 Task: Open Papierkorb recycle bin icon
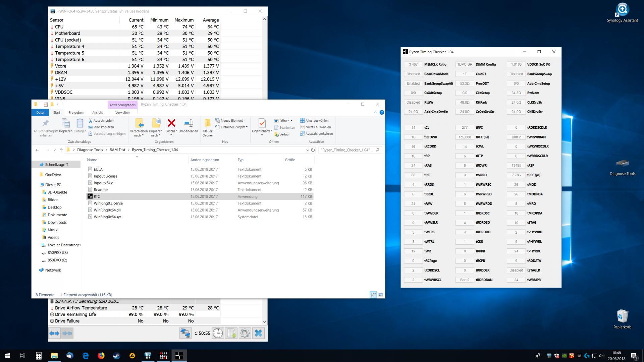(622, 319)
